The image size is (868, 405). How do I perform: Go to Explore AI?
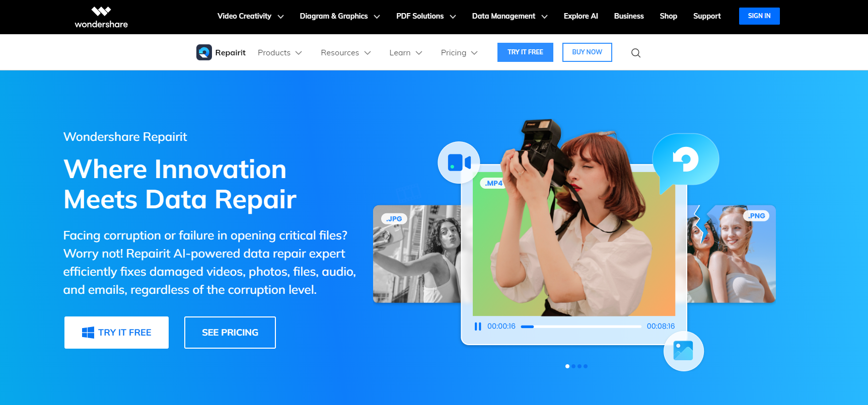[x=581, y=16]
